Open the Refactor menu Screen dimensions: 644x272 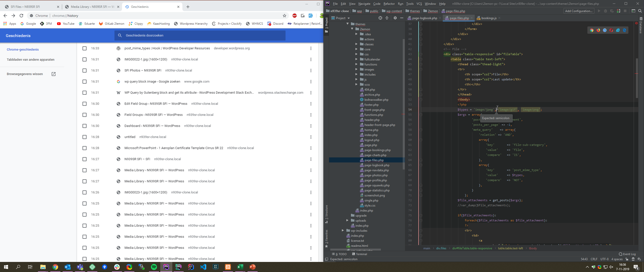389,4
